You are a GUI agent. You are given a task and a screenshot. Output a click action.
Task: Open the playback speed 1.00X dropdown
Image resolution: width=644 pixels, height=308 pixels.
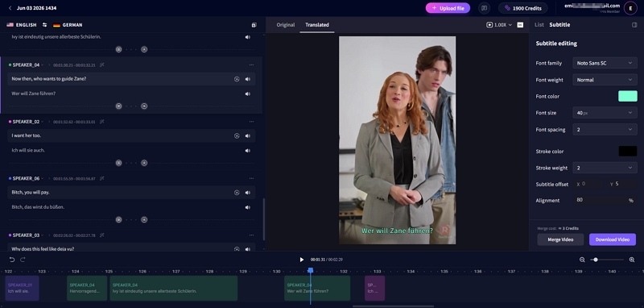tap(499, 25)
